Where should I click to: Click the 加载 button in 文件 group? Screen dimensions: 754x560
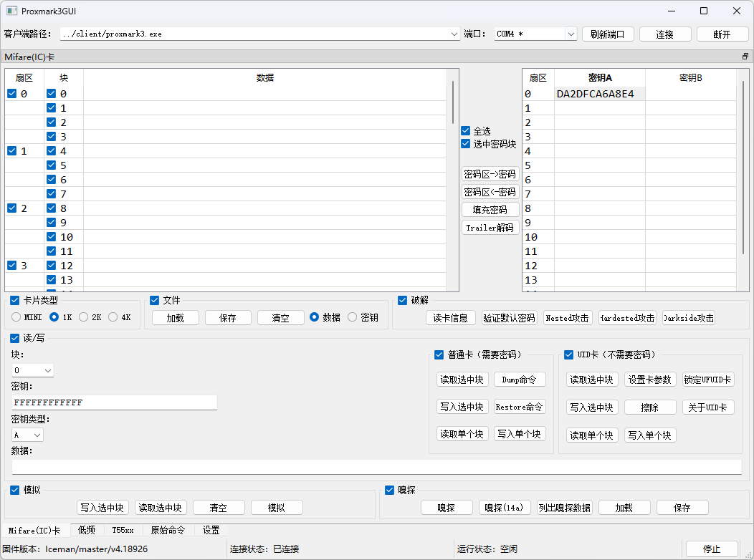[x=176, y=317]
